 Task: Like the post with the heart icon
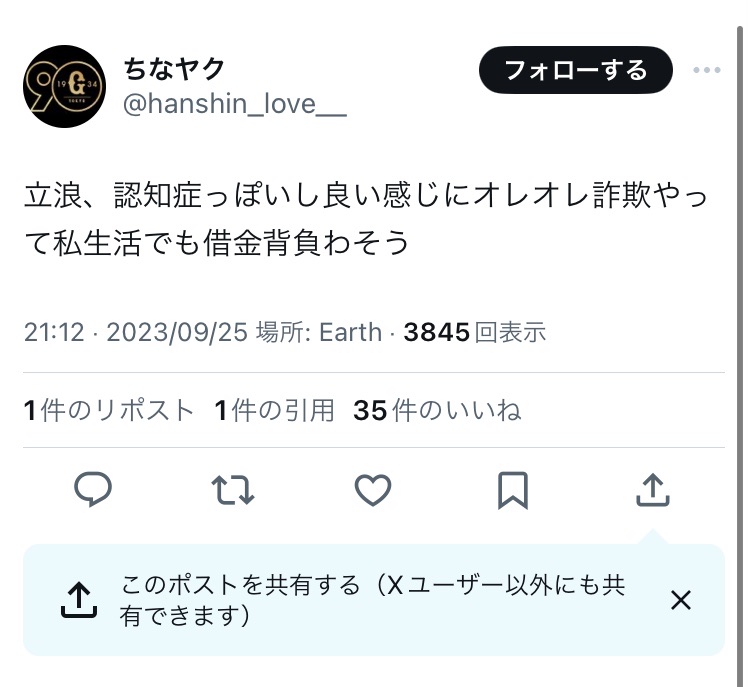[373, 490]
